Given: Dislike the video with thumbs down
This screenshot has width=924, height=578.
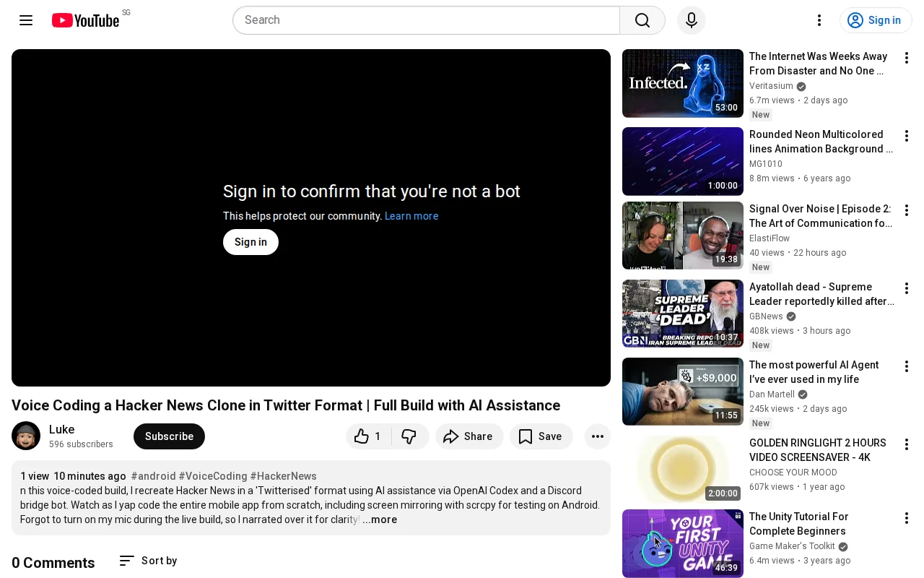Looking at the screenshot, I should tap(410, 436).
